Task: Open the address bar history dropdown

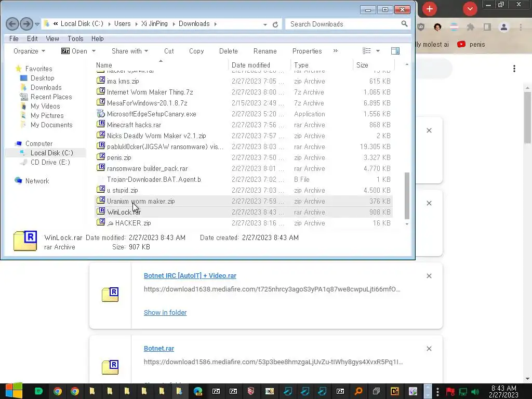Action: click(x=265, y=24)
